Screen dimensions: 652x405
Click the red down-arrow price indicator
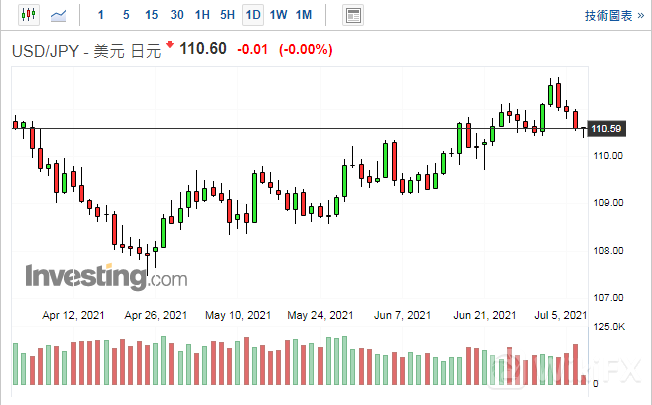pos(171,45)
